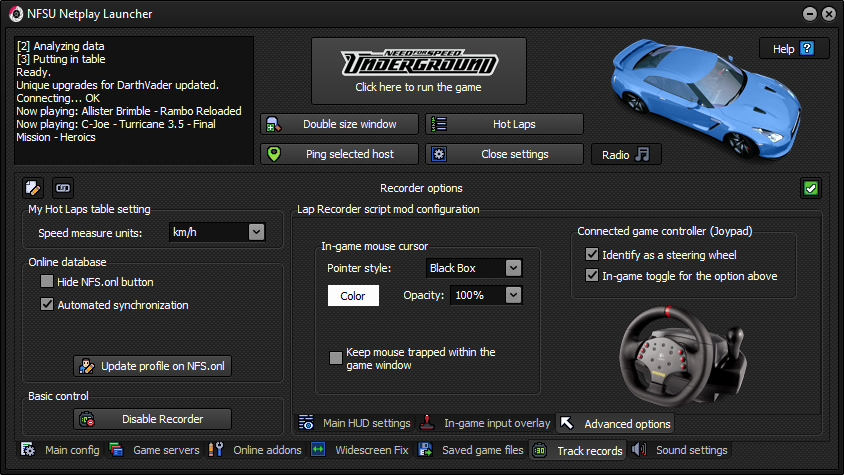Click the Radio music note icon
The width and height of the screenshot is (844, 475).
642,155
